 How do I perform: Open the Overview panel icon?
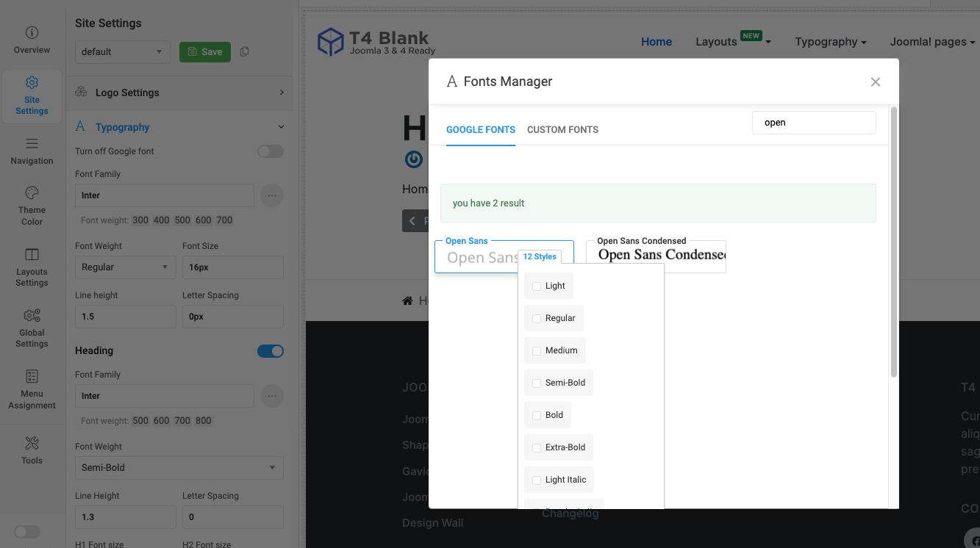[32, 33]
